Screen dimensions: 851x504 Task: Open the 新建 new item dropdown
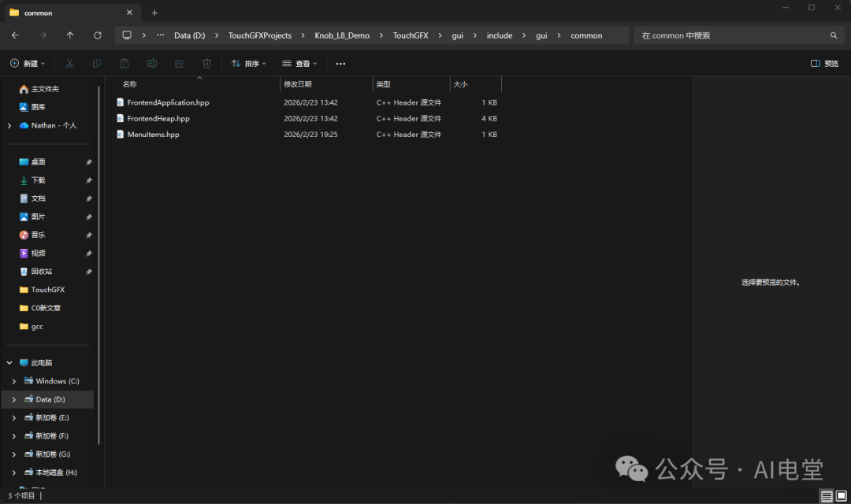coord(28,64)
